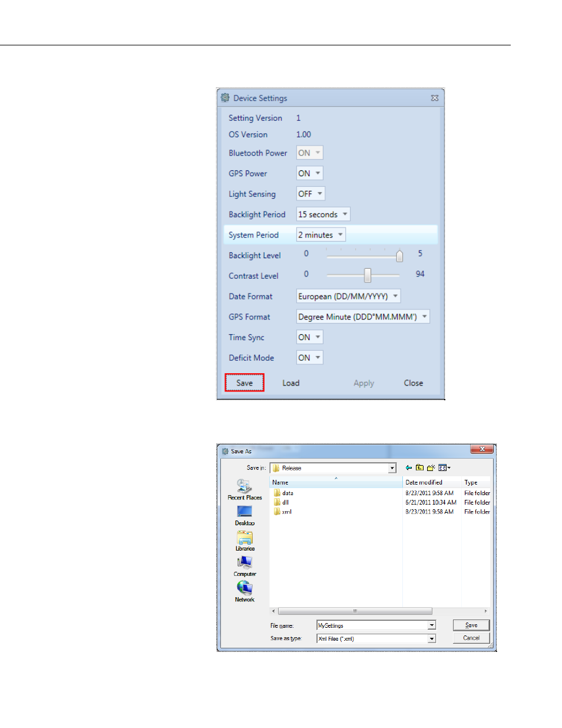Create a new folder icon
The image size is (562, 728).
[x=431, y=467]
